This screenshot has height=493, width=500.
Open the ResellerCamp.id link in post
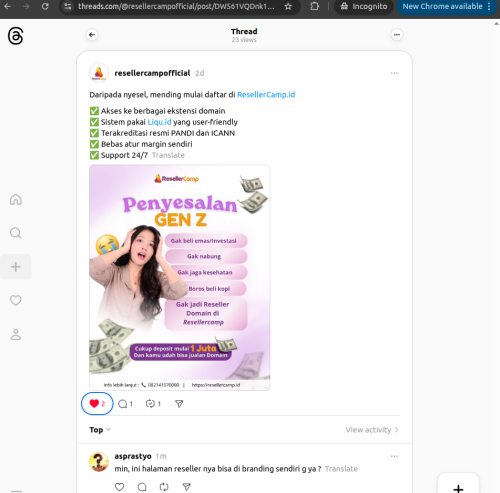(266, 95)
